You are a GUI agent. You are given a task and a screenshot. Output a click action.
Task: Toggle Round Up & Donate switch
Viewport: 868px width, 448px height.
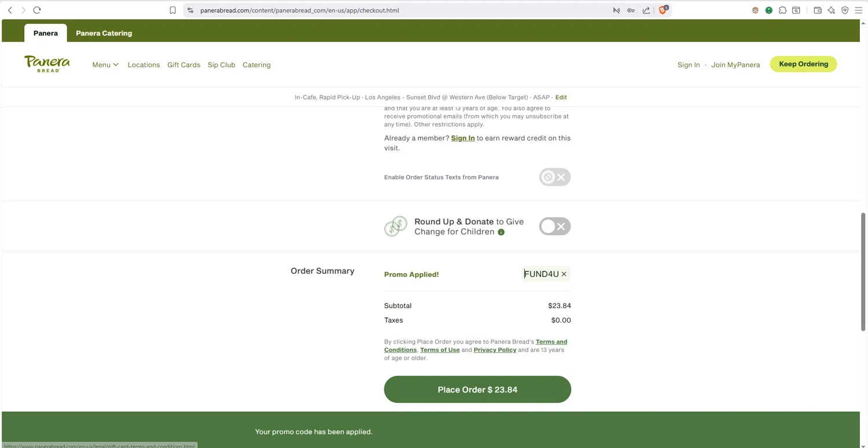click(x=555, y=227)
